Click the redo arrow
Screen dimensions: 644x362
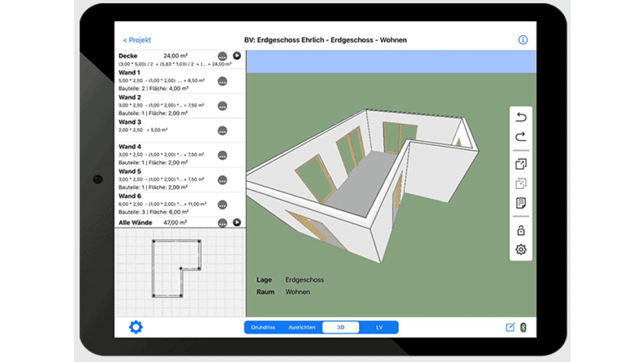(521, 136)
